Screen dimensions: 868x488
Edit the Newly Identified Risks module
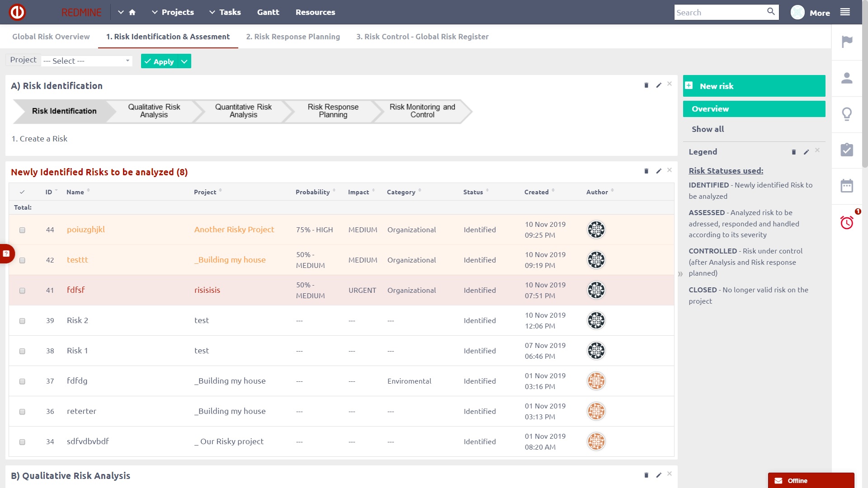click(659, 171)
